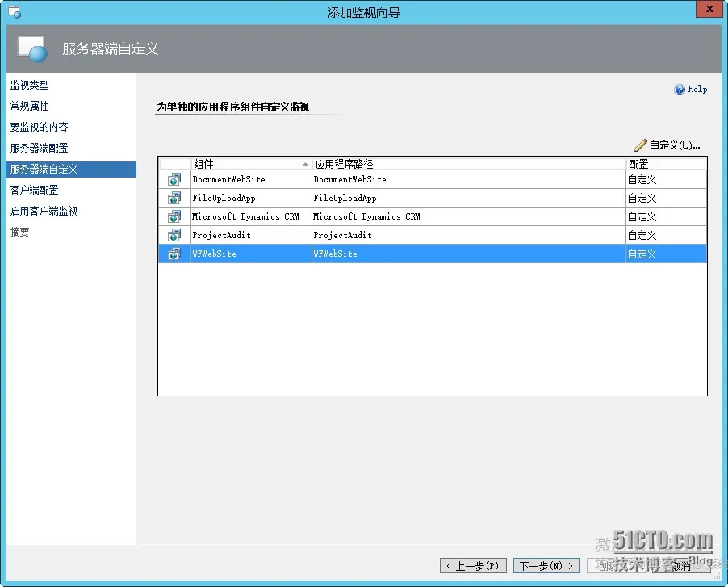
Task: Click the FileUploadApp row icon
Action: click(x=174, y=199)
